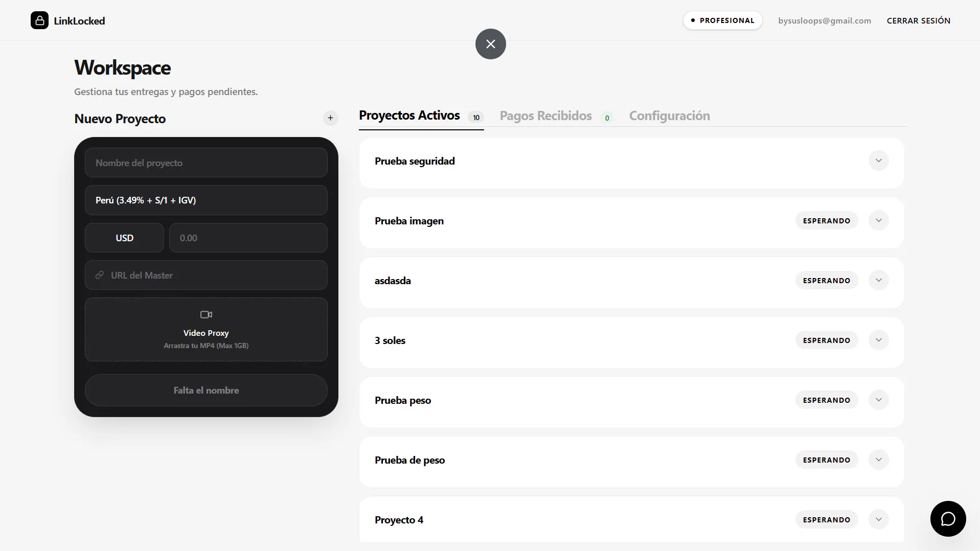Open the Perú fee region dropdown

click(206, 200)
